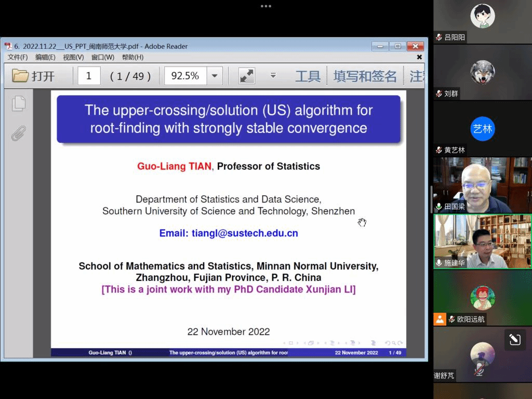The image size is (532, 399).
Task: Click the Beamer search magnifier icon
Action: pos(394,343)
